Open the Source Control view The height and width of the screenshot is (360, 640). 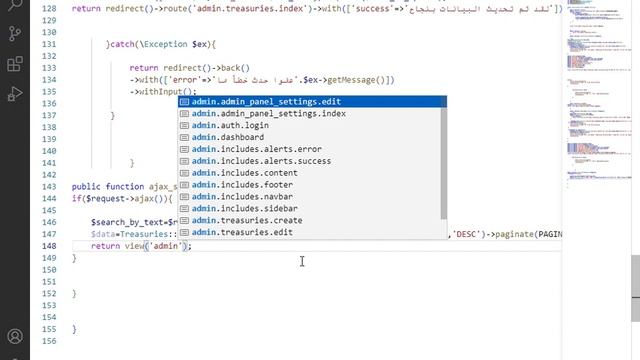tap(15, 33)
